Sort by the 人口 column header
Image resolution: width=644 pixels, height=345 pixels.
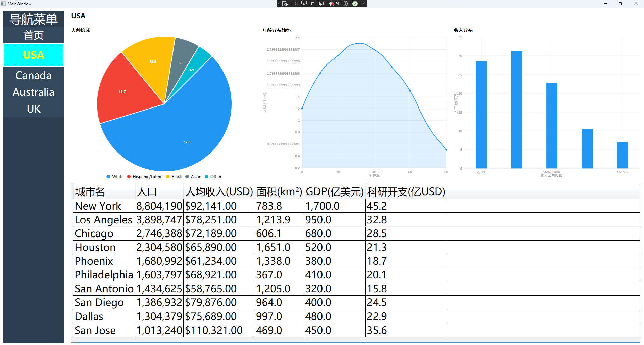pyautogui.click(x=159, y=191)
